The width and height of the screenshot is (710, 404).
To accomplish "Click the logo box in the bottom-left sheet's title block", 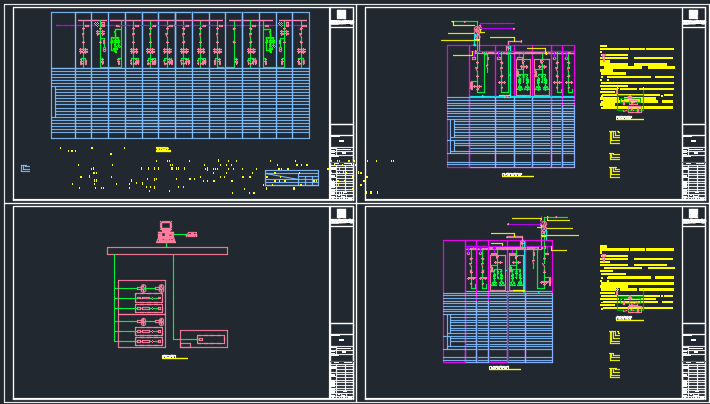I will [341, 213].
